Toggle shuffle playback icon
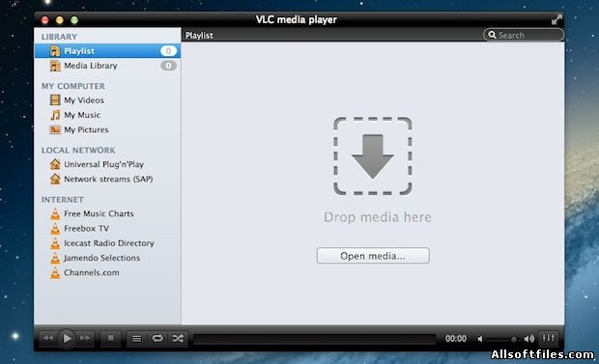 (178, 338)
